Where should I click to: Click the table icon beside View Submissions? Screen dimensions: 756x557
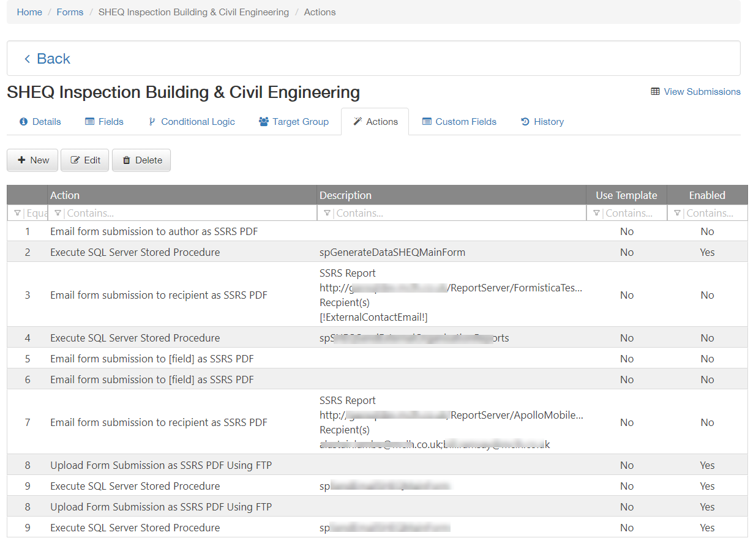pos(655,92)
